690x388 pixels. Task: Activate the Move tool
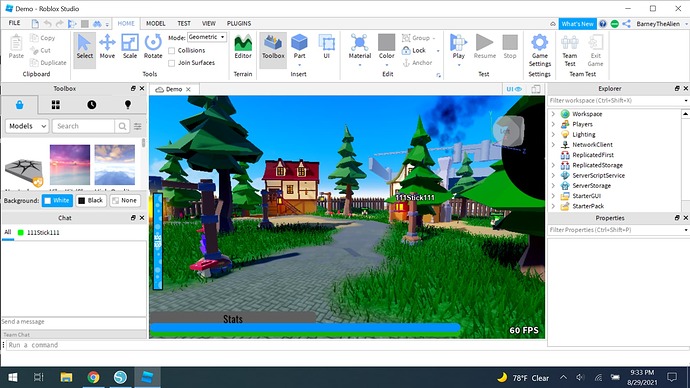coord(107,47)
